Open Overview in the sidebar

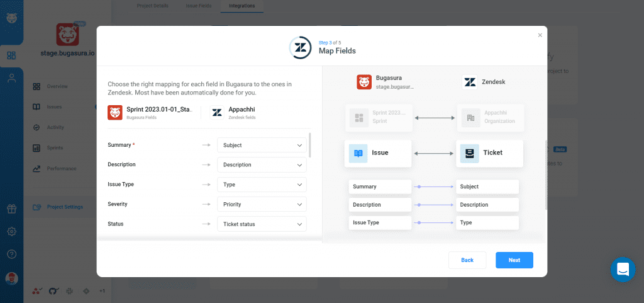click(x=57, y=86)
